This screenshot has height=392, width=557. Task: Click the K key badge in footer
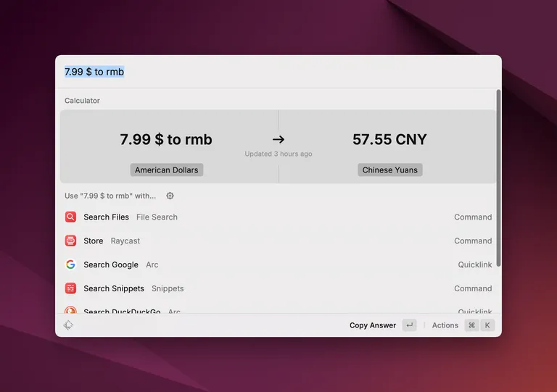pyautogui.click(x=488, y=325)
